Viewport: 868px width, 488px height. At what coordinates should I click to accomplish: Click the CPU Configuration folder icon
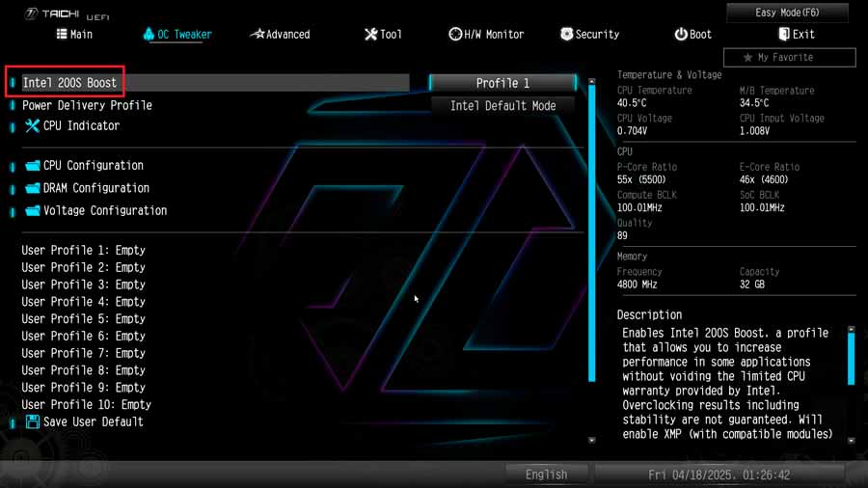pos(33,166)
